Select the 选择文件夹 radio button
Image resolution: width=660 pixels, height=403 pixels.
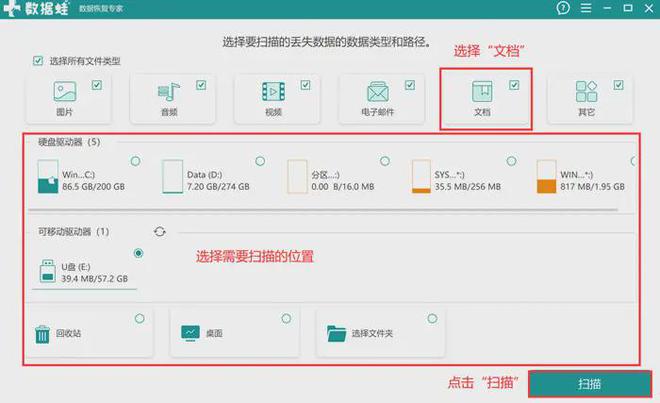tap(432, 319)
